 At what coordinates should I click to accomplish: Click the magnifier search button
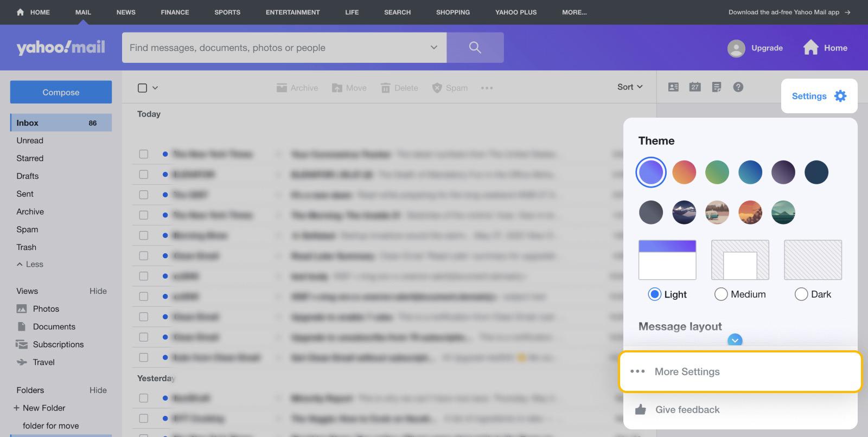tap(475, 48)
